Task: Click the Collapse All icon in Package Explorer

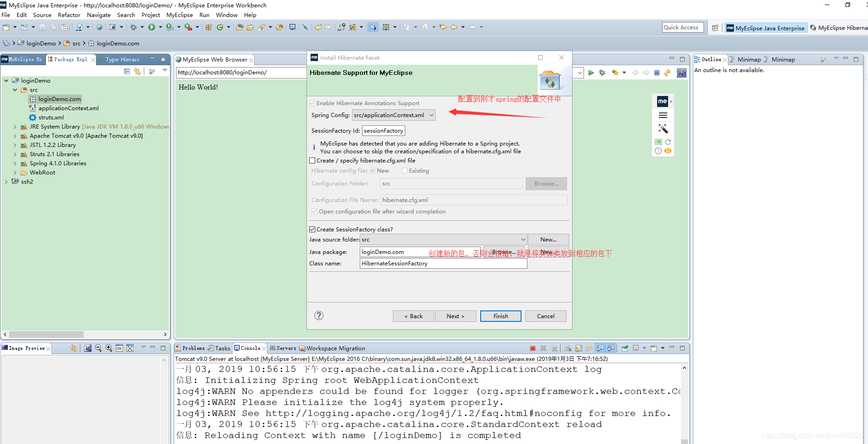Action: click(x=127, y=71)
